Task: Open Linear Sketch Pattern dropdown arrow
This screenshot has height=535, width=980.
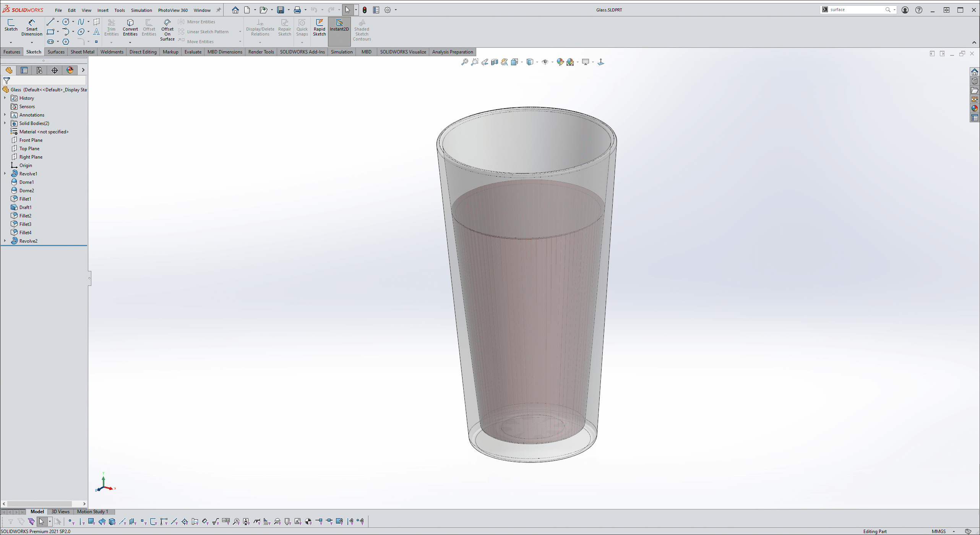Action: 240,32
